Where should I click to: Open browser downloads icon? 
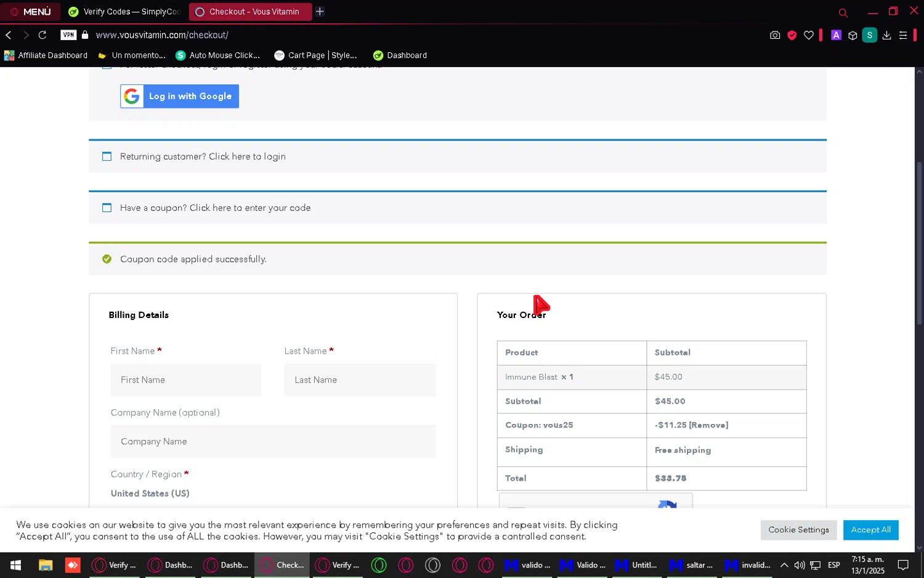[886, 35]
